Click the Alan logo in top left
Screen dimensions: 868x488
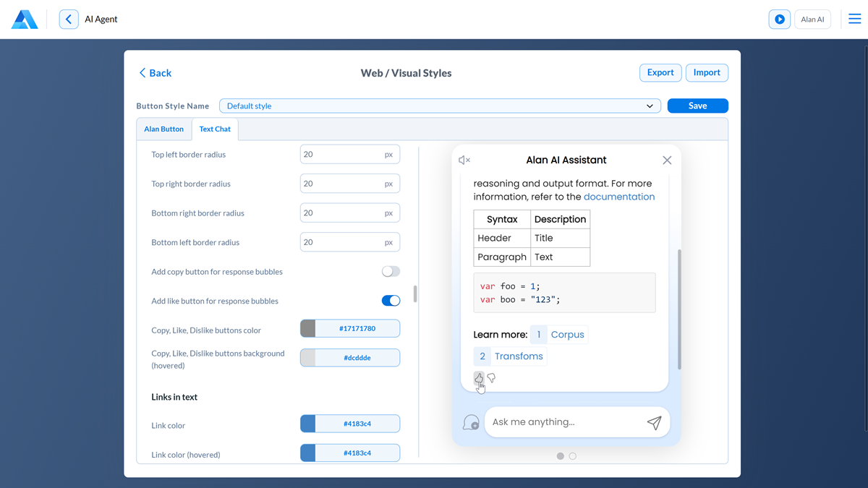(25, 20)
